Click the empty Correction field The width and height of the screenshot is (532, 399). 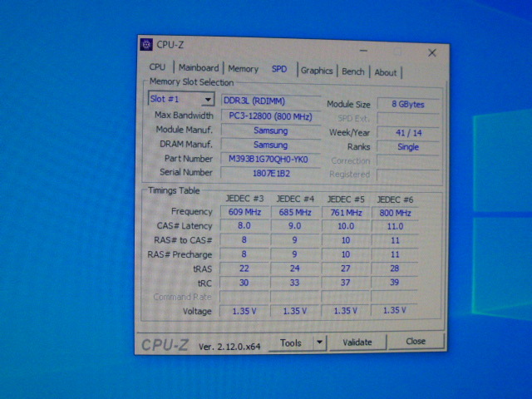pos(408,160)
